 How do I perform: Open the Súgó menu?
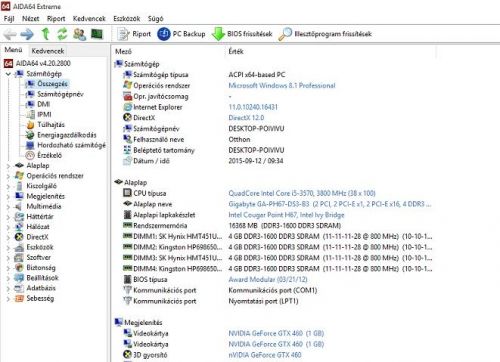click(156, 19)
